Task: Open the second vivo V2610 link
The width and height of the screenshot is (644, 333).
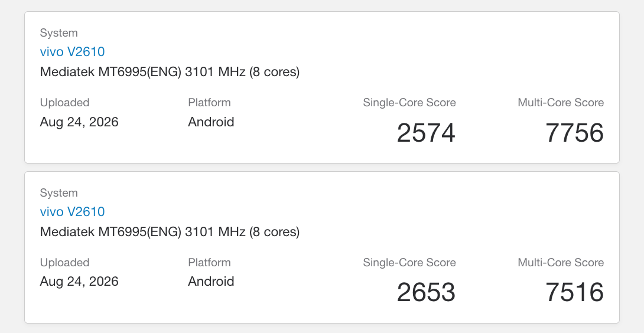Action: pyautogui.click(x=72, y=212)
